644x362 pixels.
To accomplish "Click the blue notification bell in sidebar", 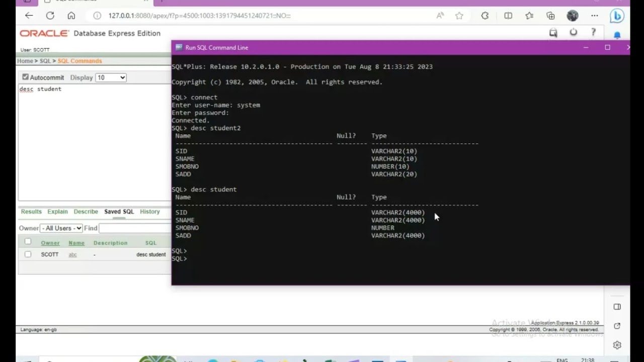I will pos(617,35).
